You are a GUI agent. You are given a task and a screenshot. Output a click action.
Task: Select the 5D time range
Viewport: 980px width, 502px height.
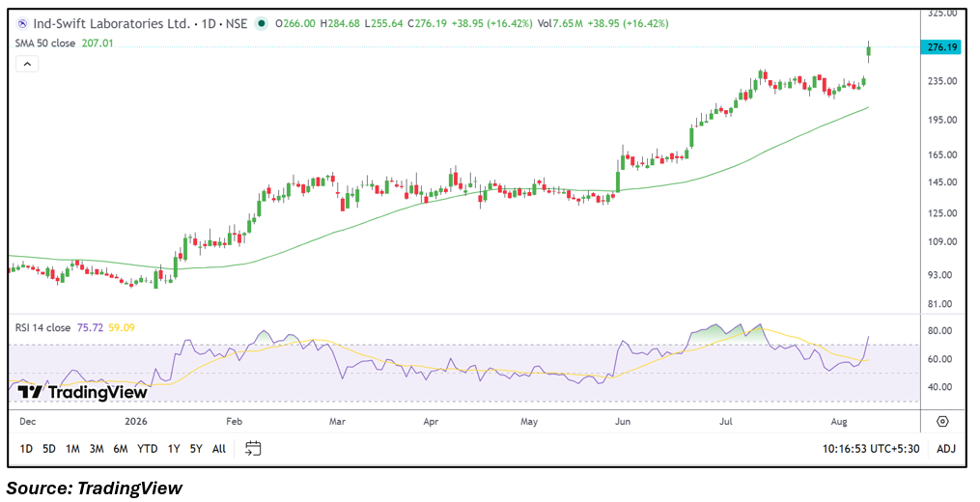[x=48, y=449]
